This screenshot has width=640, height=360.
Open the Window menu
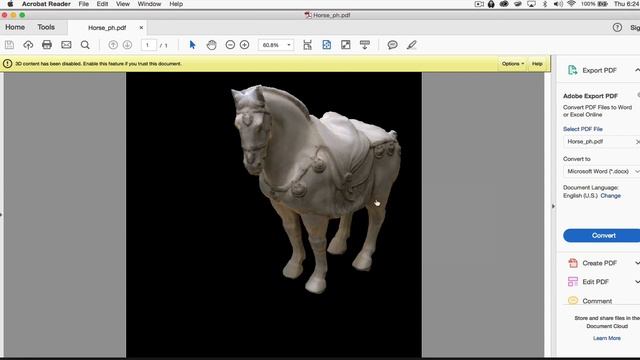(x=149, y=4)
